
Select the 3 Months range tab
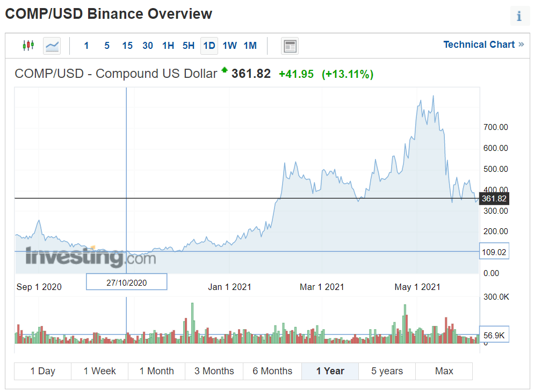[x=214, y=371]
